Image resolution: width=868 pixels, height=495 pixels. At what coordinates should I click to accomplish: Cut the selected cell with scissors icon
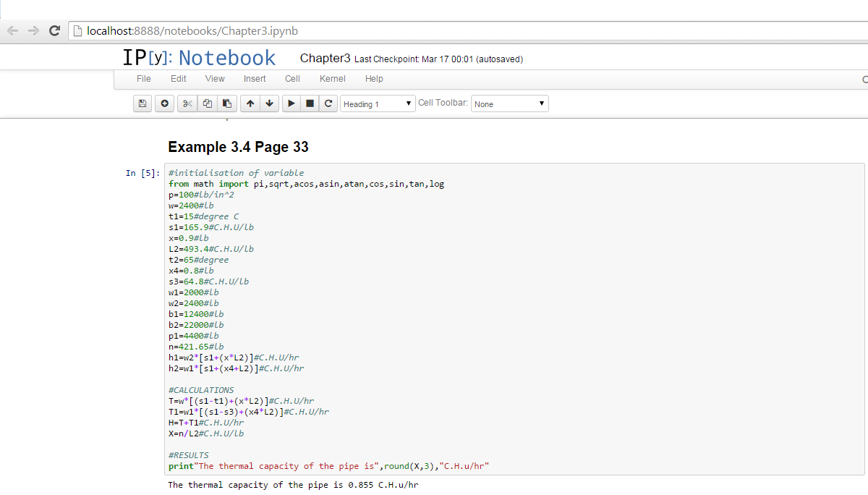point(187,103)
